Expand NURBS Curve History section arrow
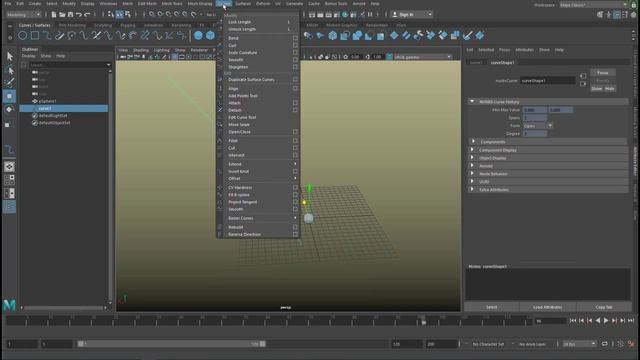The width and height of the screenshot is (640, 360). 472,102
